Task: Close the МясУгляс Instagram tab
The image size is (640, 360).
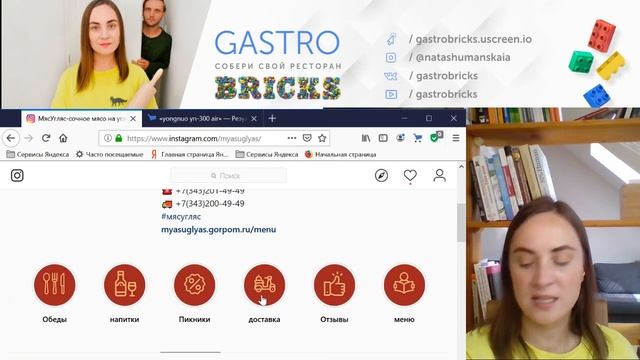Action: pos(133,119)
